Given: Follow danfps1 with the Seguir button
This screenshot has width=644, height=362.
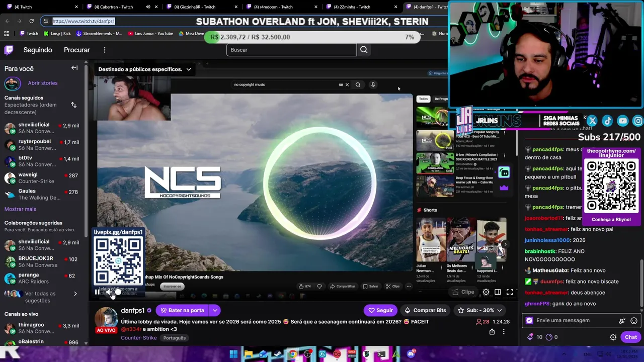Looking at the screenshot, I should (x=380, y=310).
